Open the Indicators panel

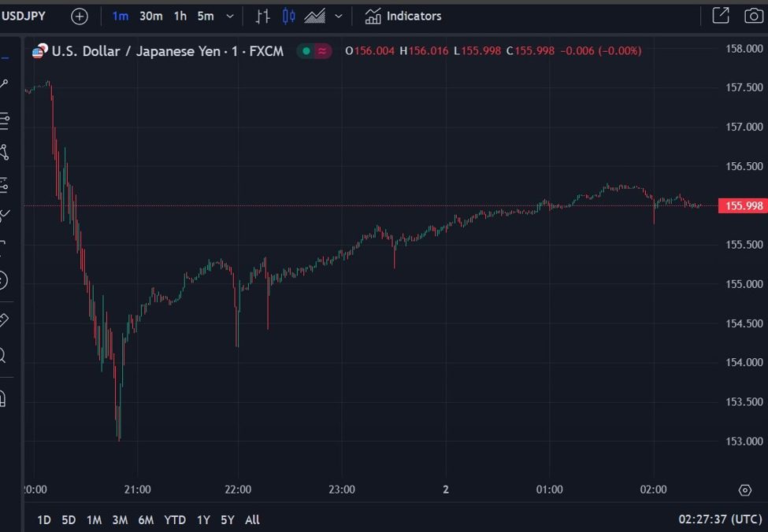click(403, 16)
